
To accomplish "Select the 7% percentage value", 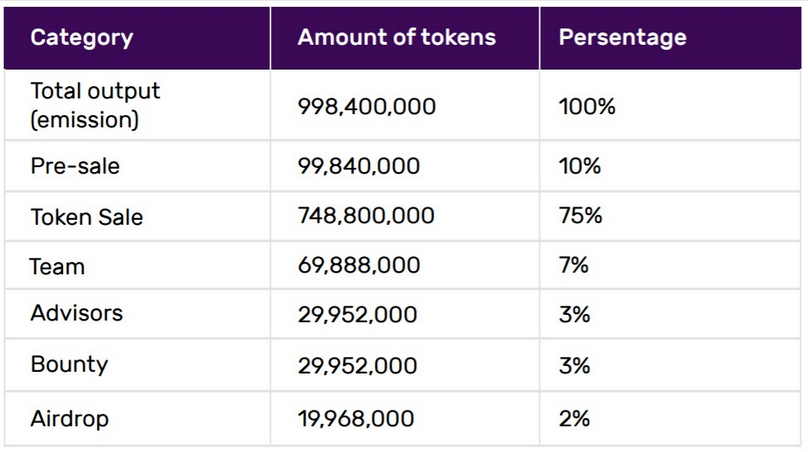I will click(574, 267).
